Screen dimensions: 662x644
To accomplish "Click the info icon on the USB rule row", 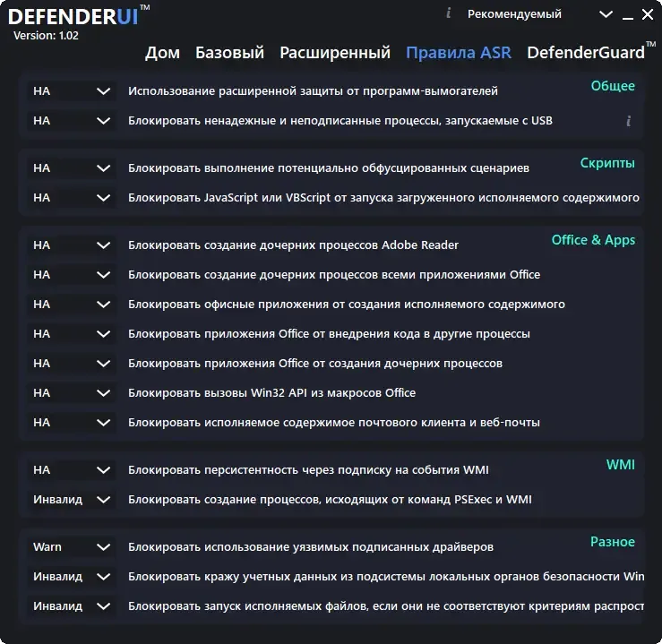I will pos(629,121).
